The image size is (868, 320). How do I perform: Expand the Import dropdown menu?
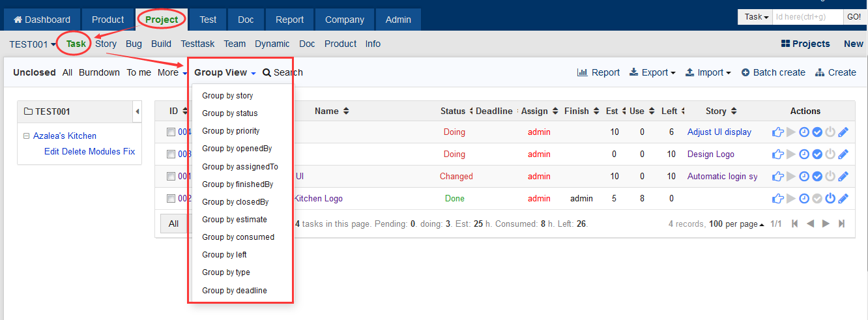(708, 72)
